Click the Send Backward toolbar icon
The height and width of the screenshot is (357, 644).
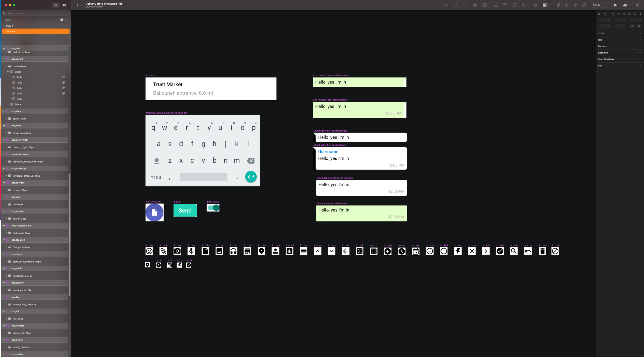point(505,5)
